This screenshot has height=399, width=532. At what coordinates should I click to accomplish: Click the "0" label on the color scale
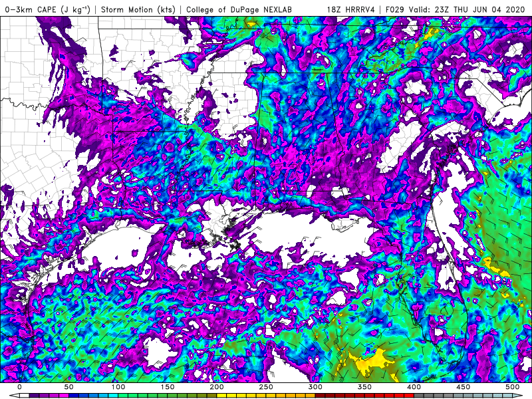19,387
